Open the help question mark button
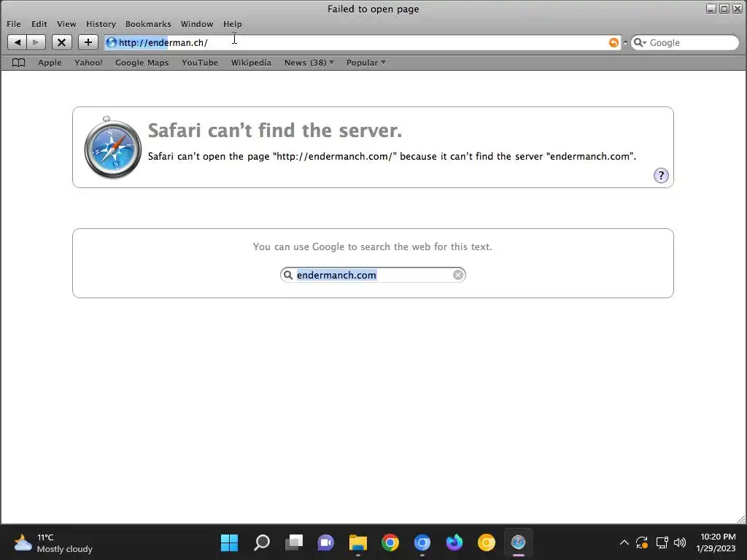 click(661, 175)
